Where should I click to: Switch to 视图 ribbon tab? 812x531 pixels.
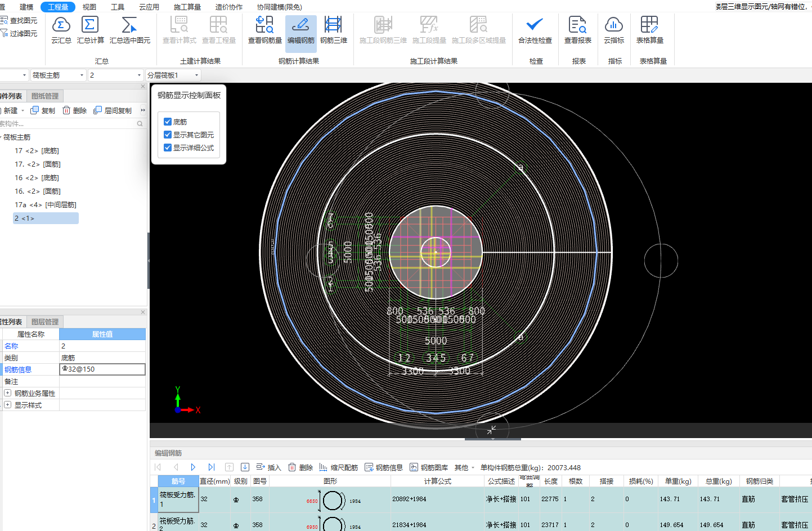pos(89,7)
